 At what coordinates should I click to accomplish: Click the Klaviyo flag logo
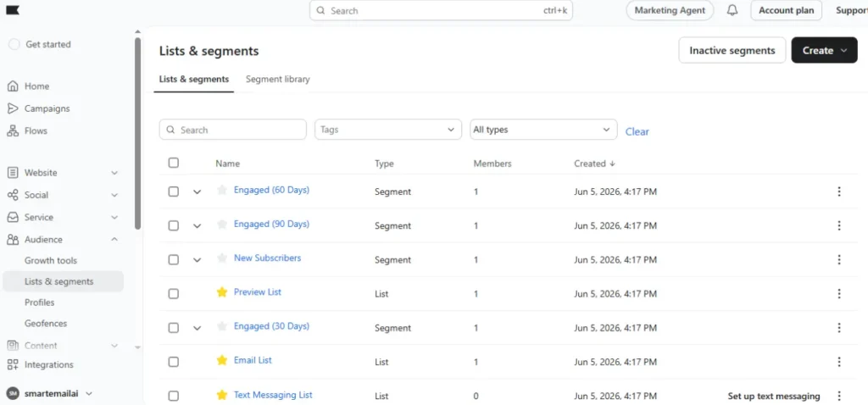point(13,10)
